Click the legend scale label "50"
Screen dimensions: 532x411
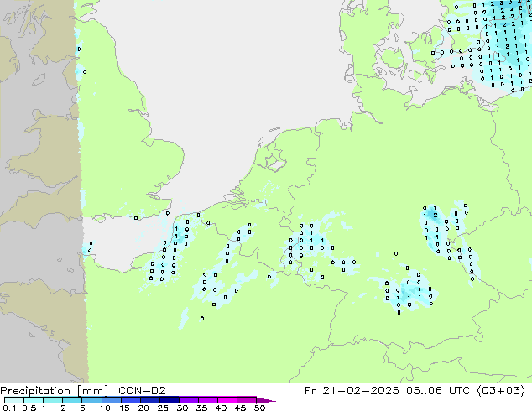point(259,408)
